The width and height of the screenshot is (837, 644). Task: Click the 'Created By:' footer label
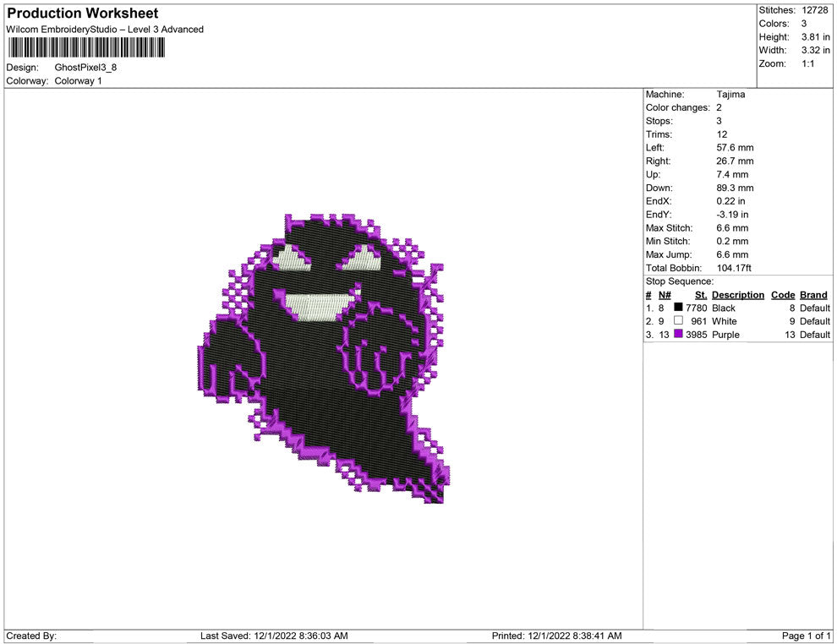[31, 636]
